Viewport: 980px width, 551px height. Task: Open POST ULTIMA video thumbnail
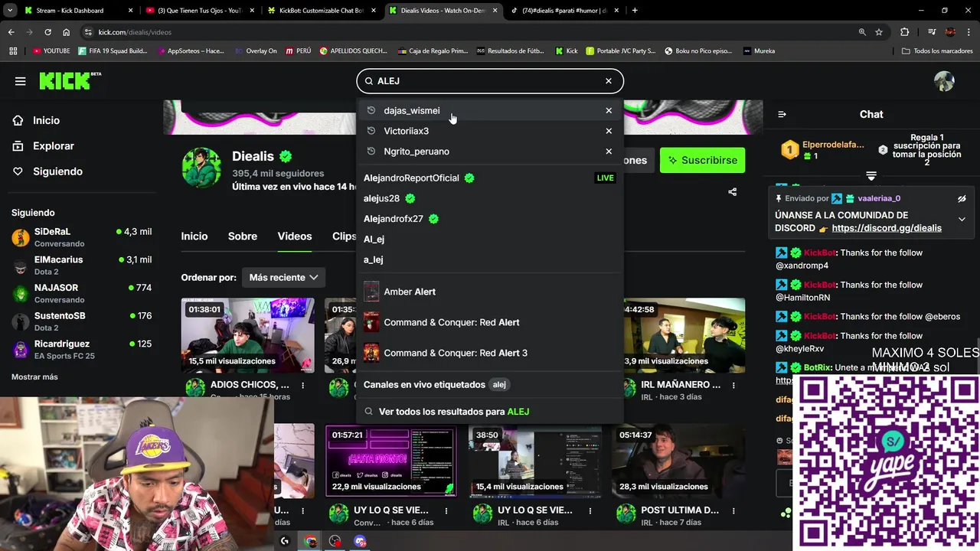coord(678,461)
